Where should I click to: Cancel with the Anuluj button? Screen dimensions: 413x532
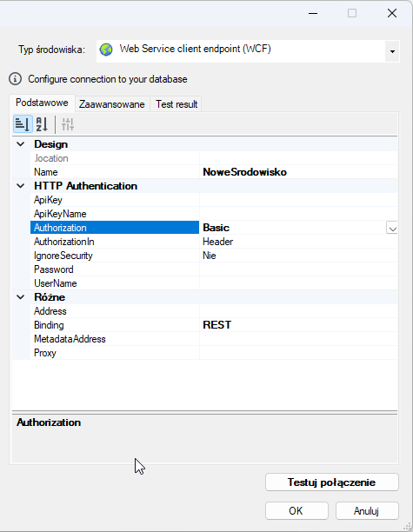(367, 510)
